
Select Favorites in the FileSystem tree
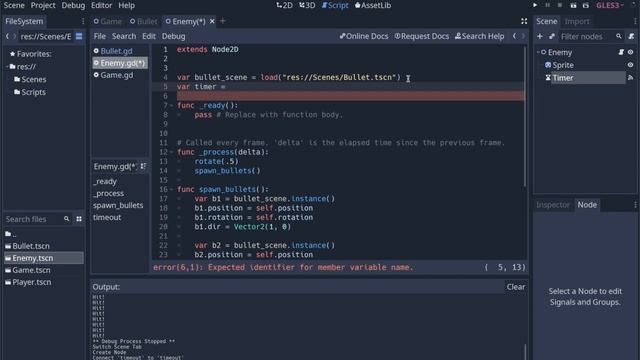pos(31,54)
